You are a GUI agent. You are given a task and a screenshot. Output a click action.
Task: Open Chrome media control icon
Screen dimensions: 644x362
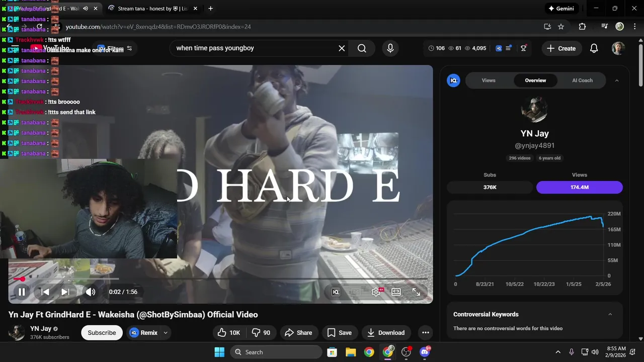point(605,27)
